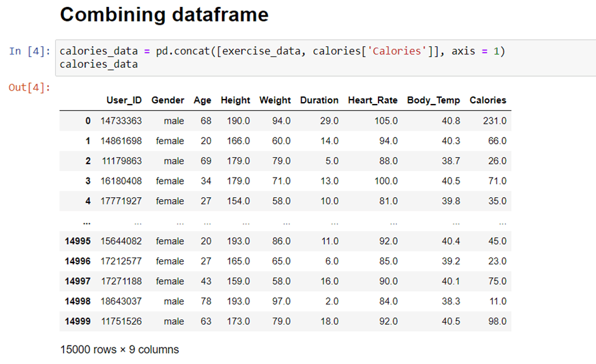Click the Out[4]: output prompt
Image resolution: width=596 pixels, height=364 pixels.
tap(30, 88)
